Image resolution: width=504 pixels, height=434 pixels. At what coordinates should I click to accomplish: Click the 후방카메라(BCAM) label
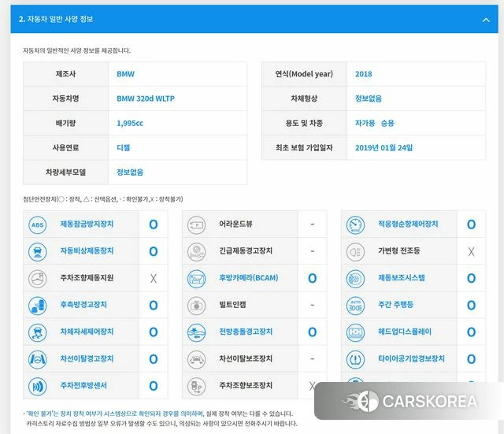point(249,278)
